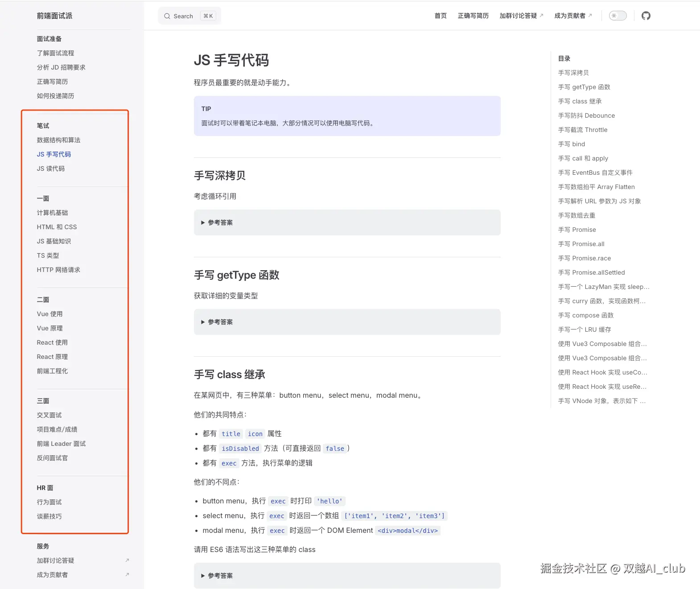Screen dimensions: 700x589
Task: Jump to 手写解析 URL 参数 in contents
Action: tap(600, 201)
